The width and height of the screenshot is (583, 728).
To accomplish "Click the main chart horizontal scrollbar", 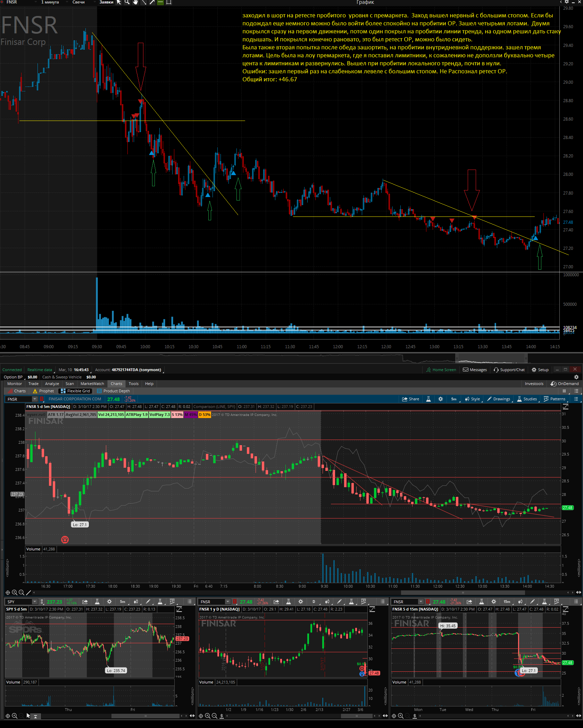I will [x=463, y=592].
